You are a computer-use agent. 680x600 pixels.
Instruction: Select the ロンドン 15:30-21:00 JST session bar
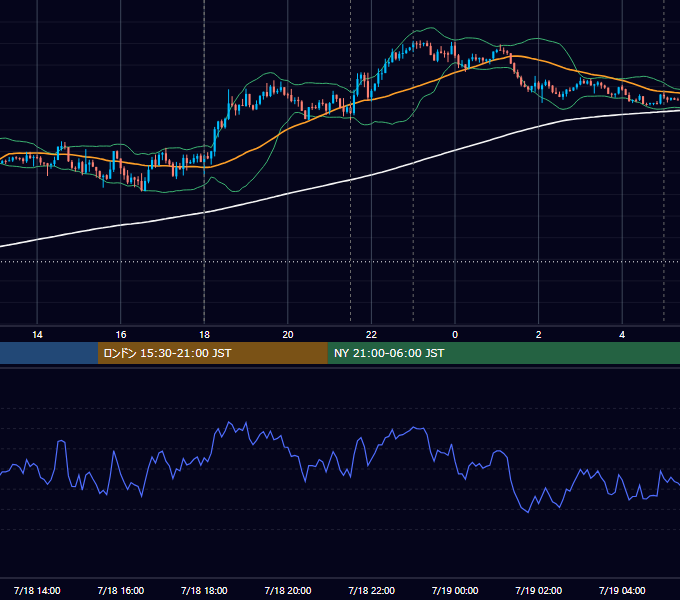click(212, 353)
